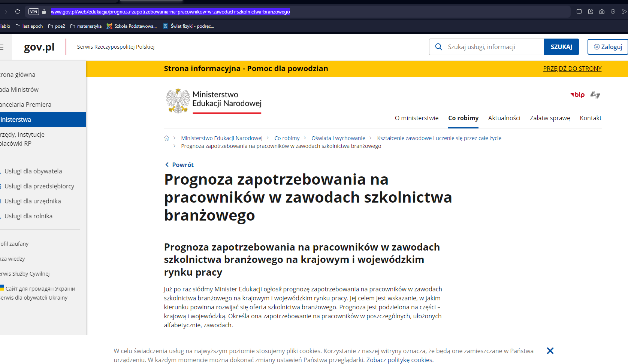Click 'PRZEJDŹ DO STRONY' banner link

pyautogui.click(x=572, y=69)
